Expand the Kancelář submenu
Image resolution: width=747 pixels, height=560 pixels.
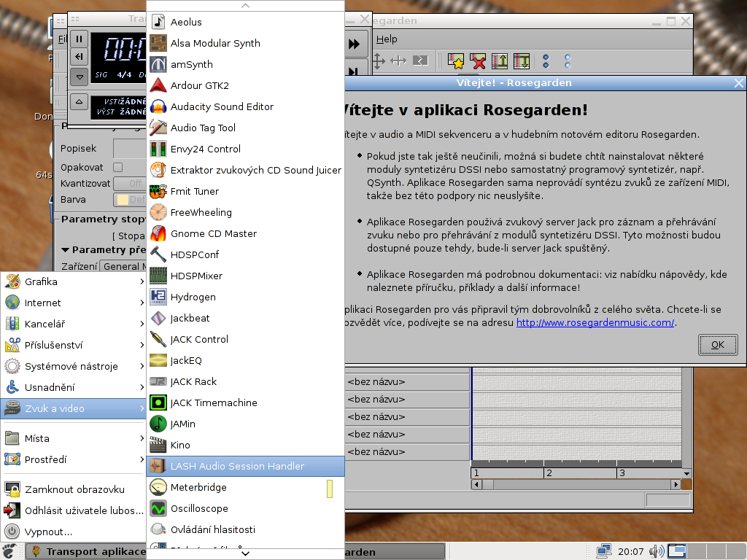click(74, 324)
